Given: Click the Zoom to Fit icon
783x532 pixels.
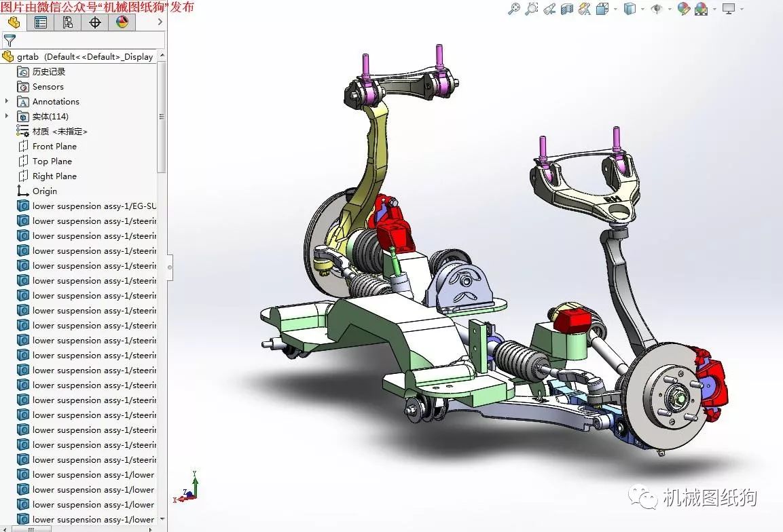Looking at the screenshot, I should pyautogui.click(x=514, y=9).
